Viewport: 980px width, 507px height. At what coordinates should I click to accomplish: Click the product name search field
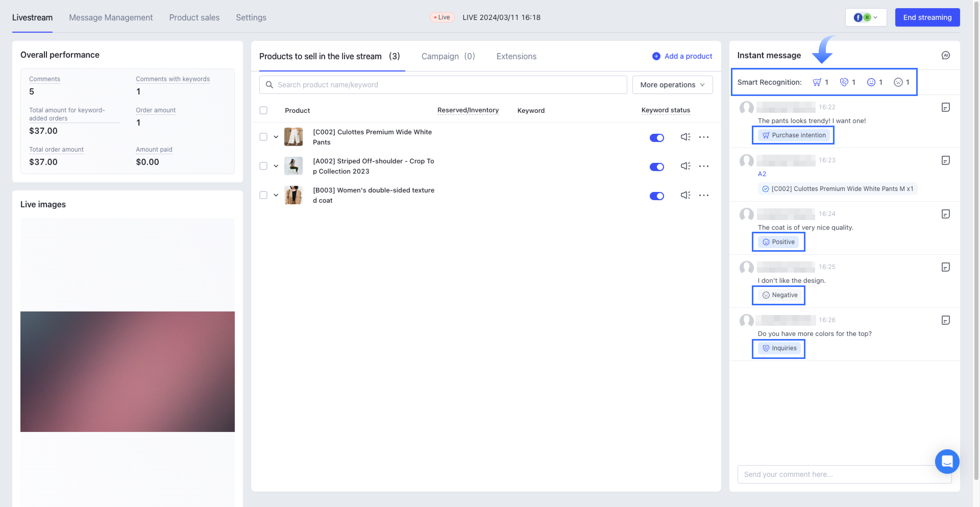pyautogui.click(x=443, y=85)
